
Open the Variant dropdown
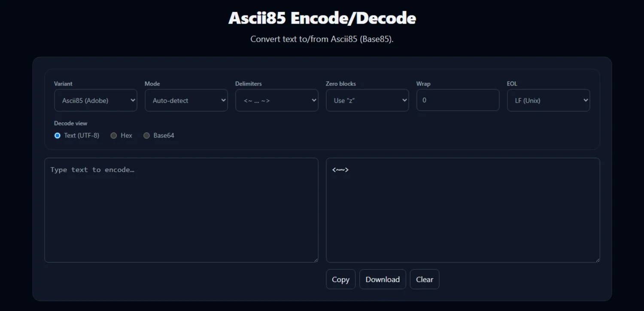tap(95, 100)
